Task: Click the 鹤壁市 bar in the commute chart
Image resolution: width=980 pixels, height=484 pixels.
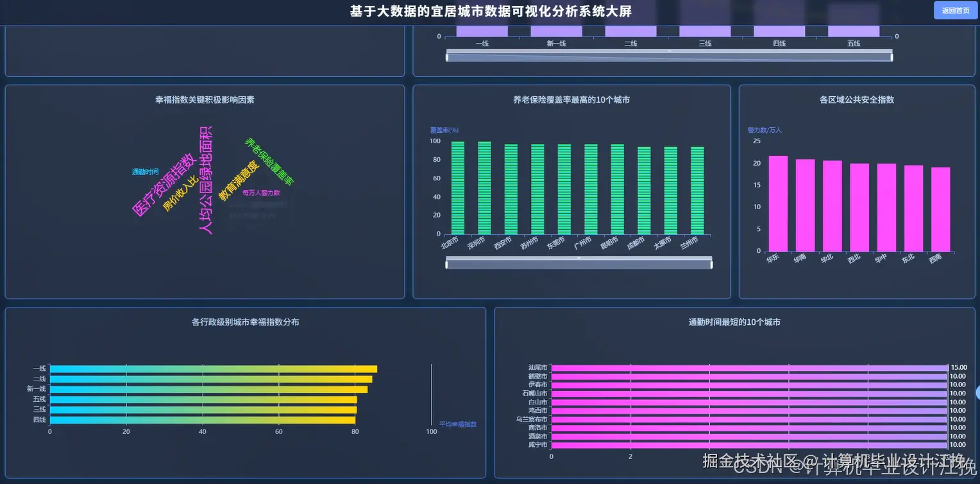Action: pos(749,376)
